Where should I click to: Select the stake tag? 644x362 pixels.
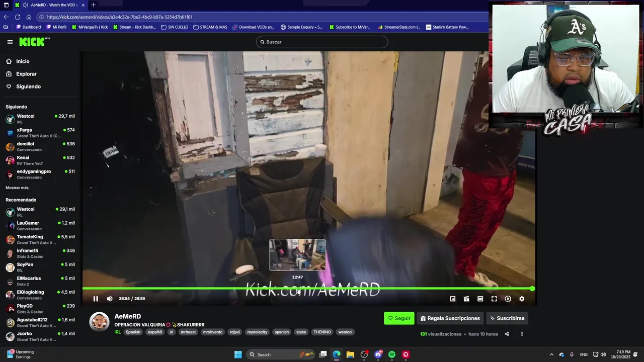(x=301, y=332)
